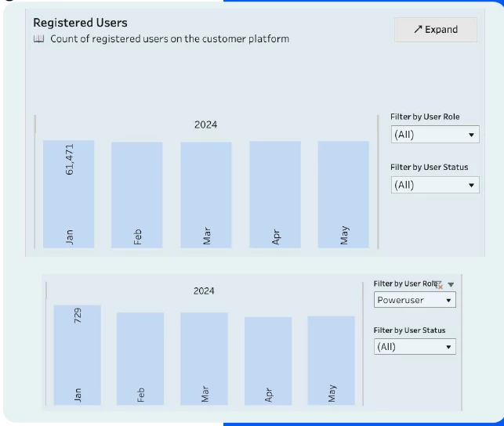
Task: Click the 2024 header of the top chart
Action: pyautogui.click(x=205, y=125)
